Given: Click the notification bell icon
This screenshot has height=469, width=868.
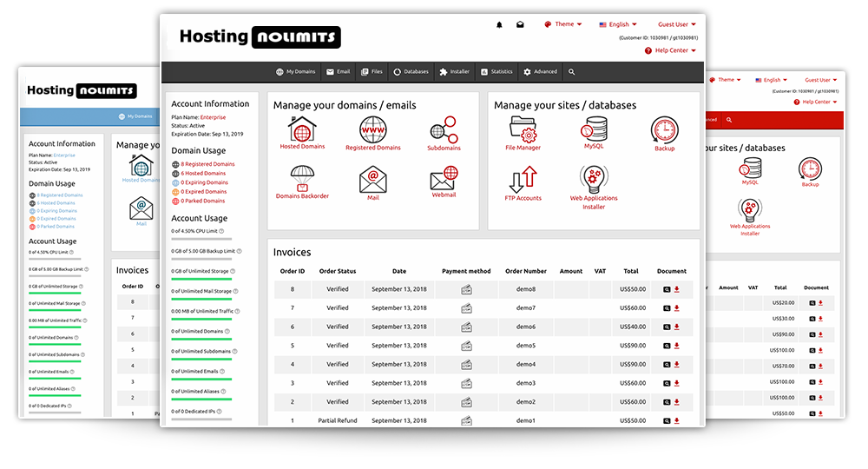Looking at the screenshot, I should pyautogui.click(x=499, y=25).
